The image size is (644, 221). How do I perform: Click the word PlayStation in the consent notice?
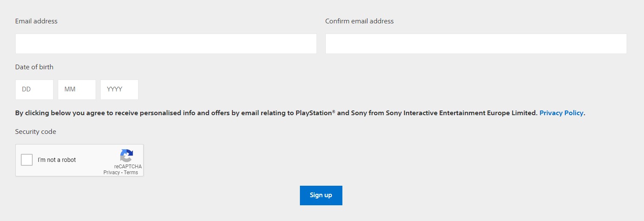(314, 113)
